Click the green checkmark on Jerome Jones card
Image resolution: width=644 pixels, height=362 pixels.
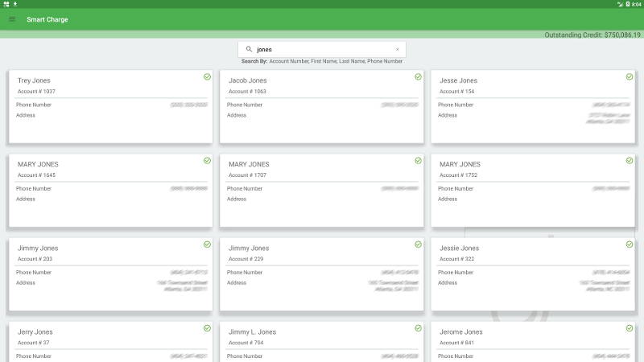pos(630,328)
